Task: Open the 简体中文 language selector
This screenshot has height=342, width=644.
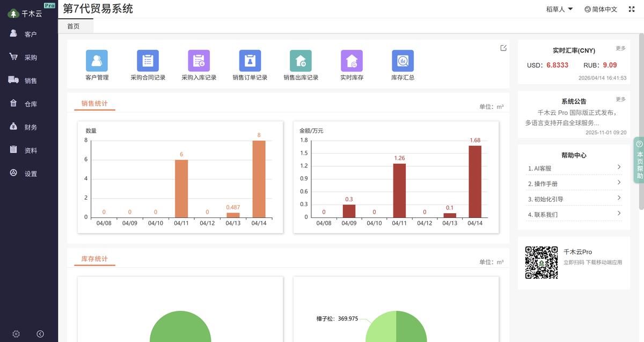Action: pyautogui.click(x=601, y=9)
